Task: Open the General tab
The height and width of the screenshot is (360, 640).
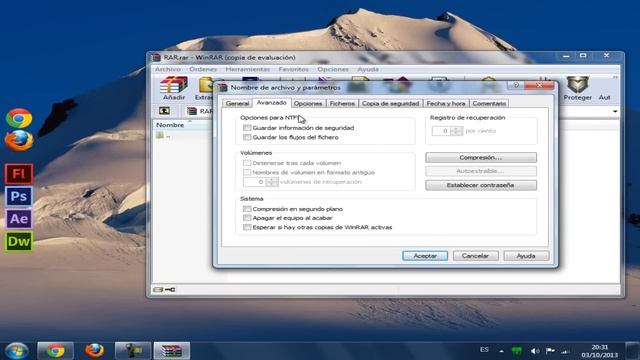Action: (x=237, y=104)
